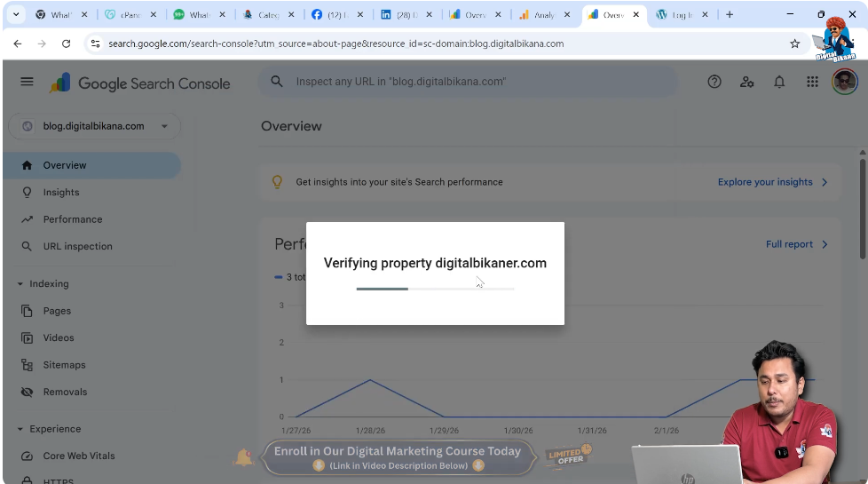Click the Overview page heading
Image resolution: width=868 pixels, height=484 pixels.
point(291,126)
